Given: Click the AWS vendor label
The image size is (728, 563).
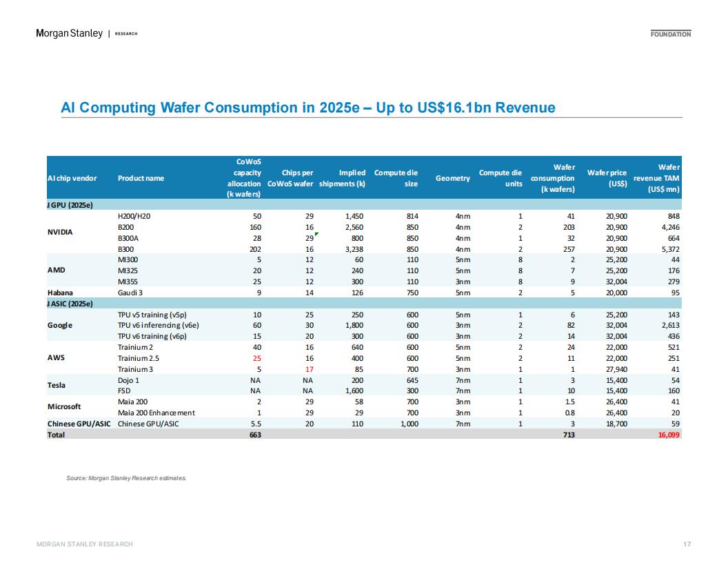Looking at the screenshot, I should click(x=56, y=357).
